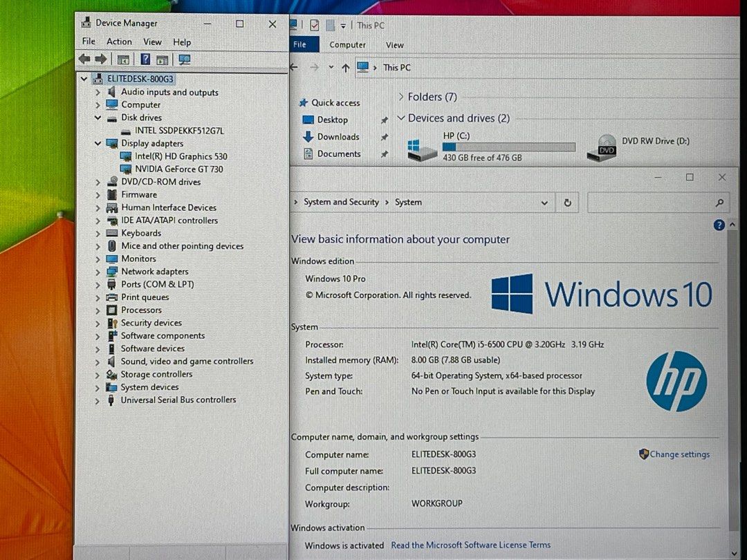Expand the Processors category
Image resolution: width=747 pixels, height=560 pixels.
[x=98, y=310]
